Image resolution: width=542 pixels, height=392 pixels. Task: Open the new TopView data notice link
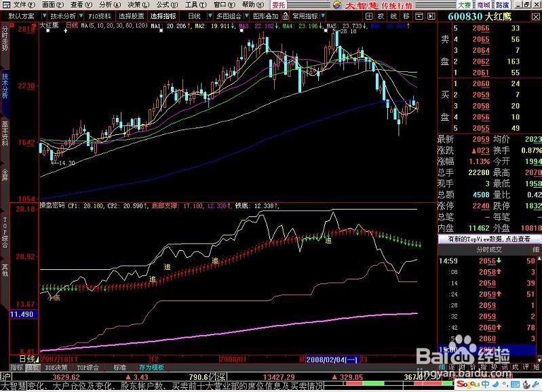[489, 239]
